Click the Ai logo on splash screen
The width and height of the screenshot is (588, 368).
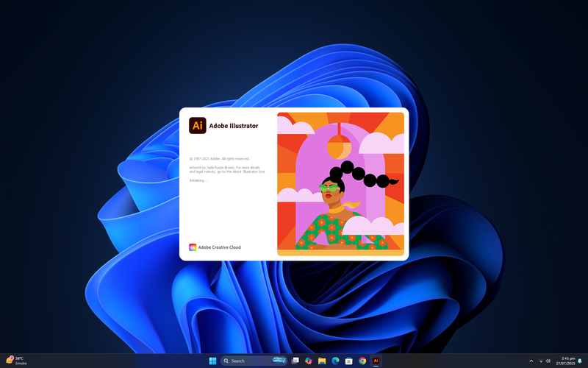coord(198,125)
